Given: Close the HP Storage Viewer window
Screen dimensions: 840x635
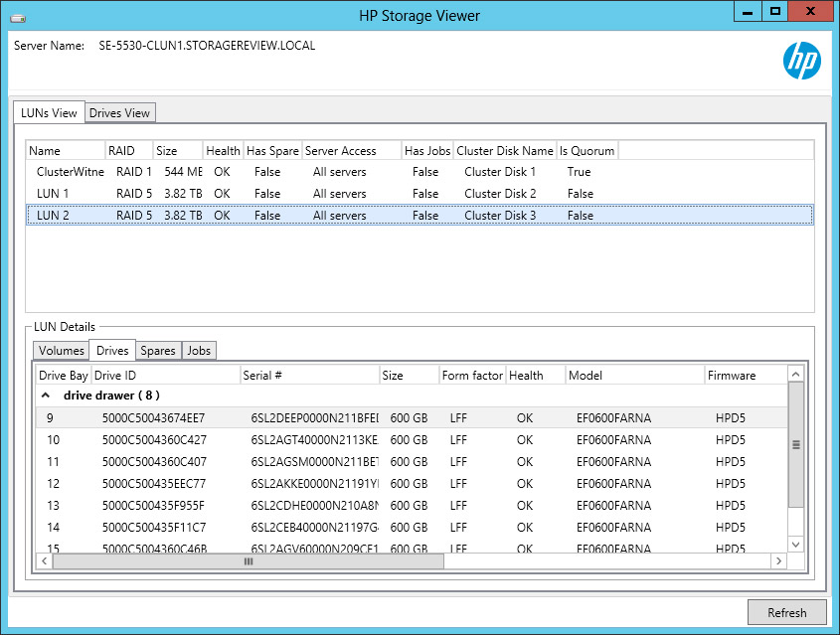Looking at the screenshot, I should tap(810, 11).
